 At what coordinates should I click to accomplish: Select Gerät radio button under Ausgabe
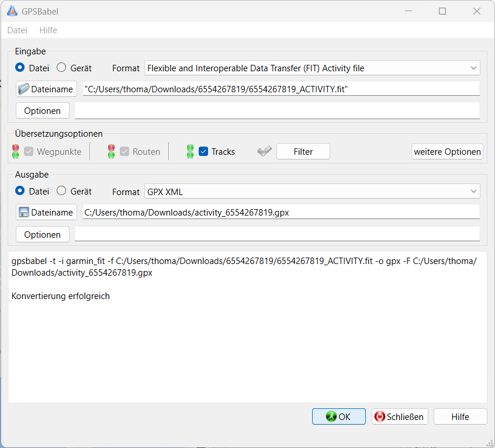tap(61, 191)
